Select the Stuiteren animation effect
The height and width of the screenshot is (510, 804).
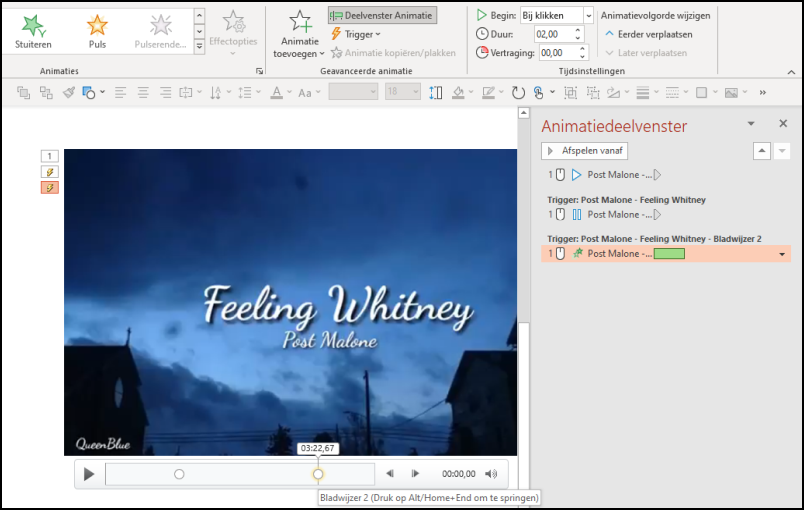coord(33,31)
